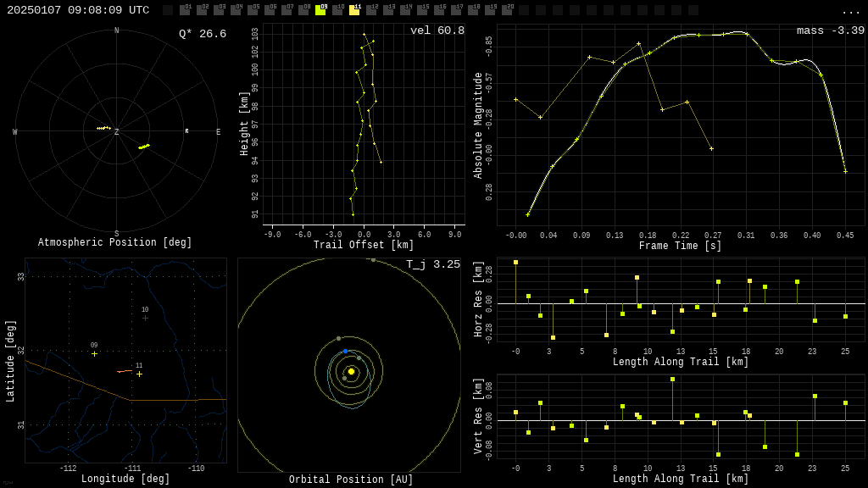868x488 pixels.
Task: Click the first horizontal residual point at 0 km
Action: 516,263
